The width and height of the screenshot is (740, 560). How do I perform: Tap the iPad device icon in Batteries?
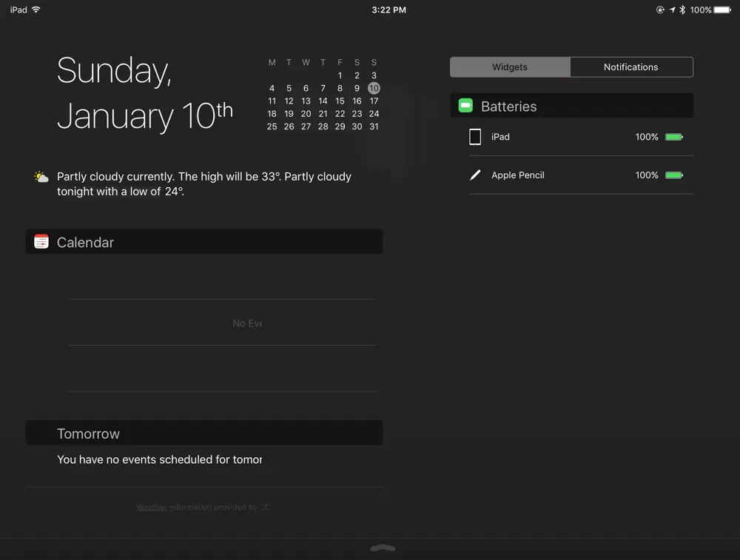tap(475, 137)
